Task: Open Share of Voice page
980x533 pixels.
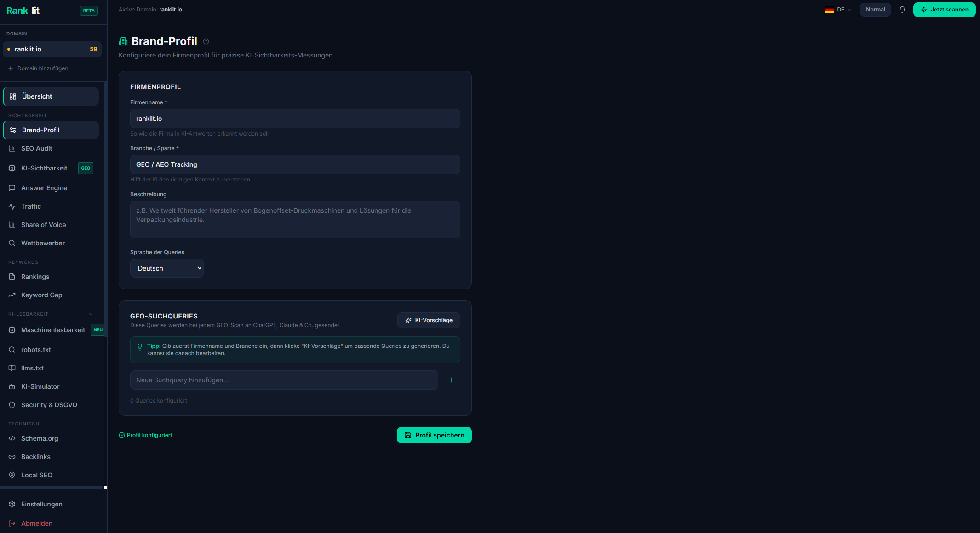Action: [x=51, y=225]
